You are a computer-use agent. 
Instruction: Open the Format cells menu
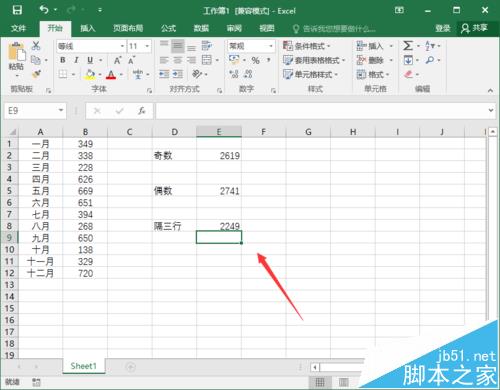(x=373, y=74)
